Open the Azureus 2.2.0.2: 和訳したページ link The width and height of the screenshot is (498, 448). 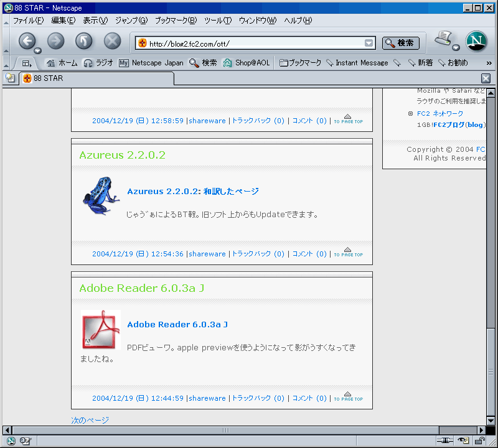click(193, 192)
